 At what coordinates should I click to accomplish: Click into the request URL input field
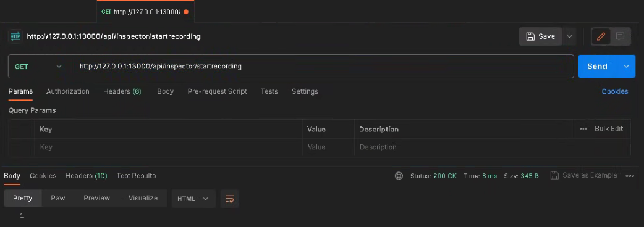click(x=323, y=67)
